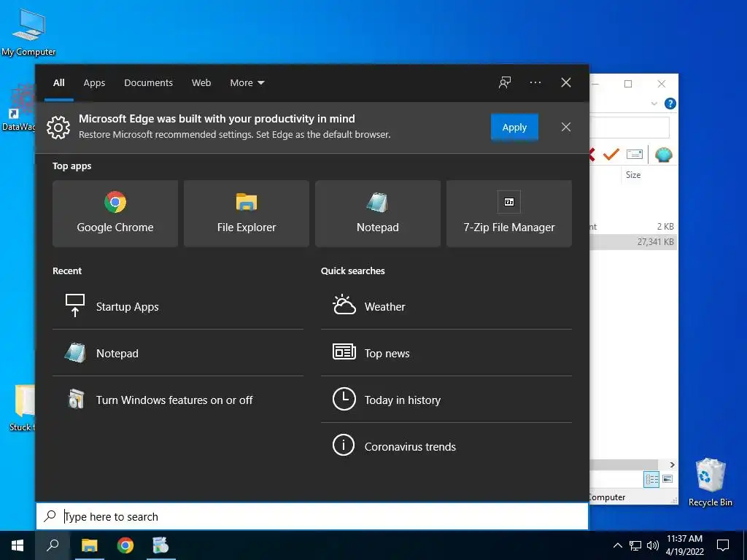Open File Explorer from the taskbar
Image resolution: width=747 pixels, height=560 pixels.
pos(89,545)
